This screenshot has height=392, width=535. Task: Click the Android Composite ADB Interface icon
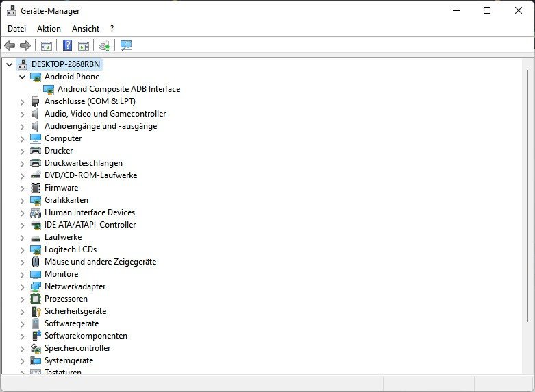click(49, 89)
